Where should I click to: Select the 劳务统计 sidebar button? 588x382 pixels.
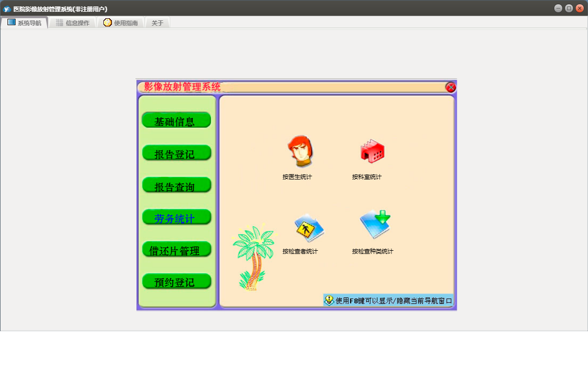176,218
